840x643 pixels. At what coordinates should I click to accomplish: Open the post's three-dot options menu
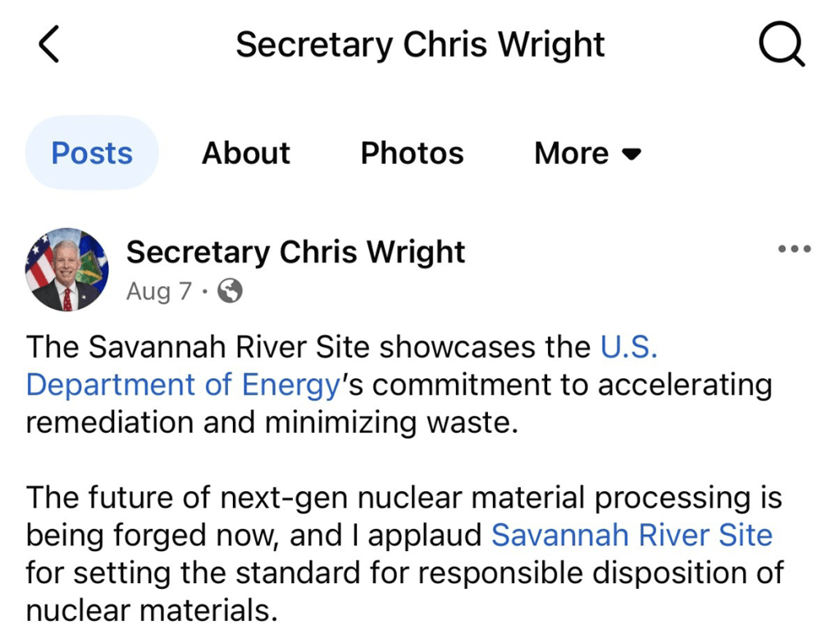click(x=794, y=249)
